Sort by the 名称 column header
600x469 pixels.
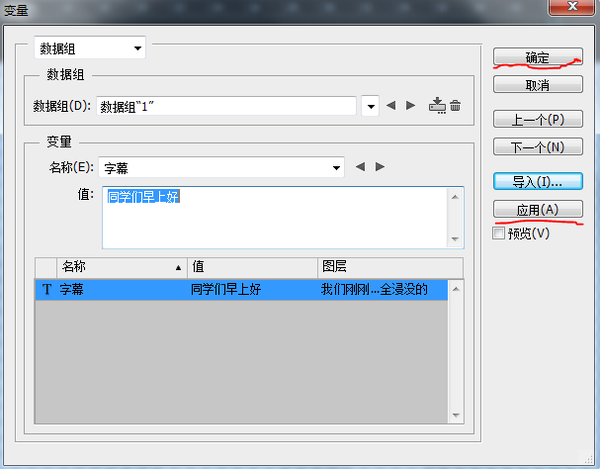(122, 267)
